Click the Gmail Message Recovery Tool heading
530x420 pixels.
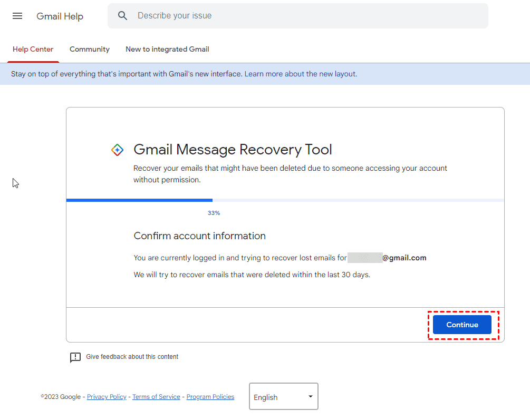click(233, 150)
